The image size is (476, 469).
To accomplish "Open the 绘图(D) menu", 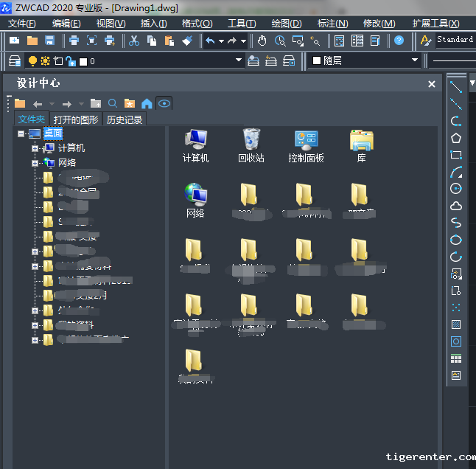I will click(x=287, y=24).
